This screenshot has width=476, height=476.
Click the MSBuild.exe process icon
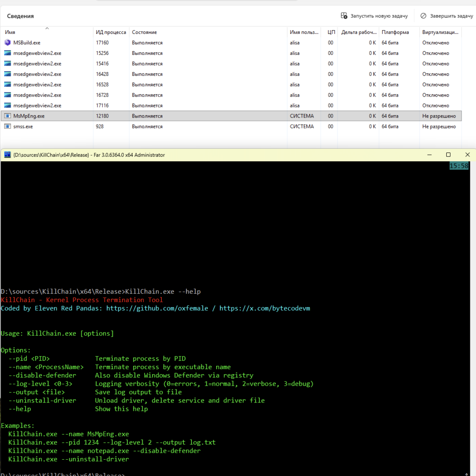[7, 43]
